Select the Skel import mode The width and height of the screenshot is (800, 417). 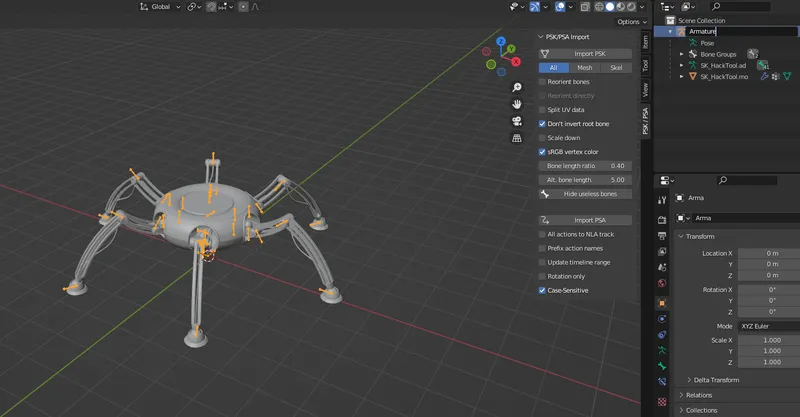click(616, 67)
